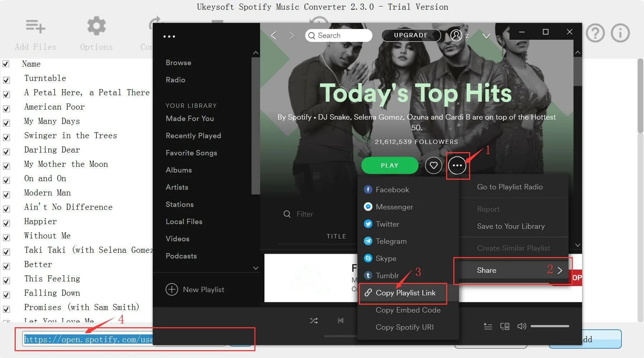The height and width of the screenshot is (358, 644).
Task: Open Made For You library section
Action: (x=190, y=118)
